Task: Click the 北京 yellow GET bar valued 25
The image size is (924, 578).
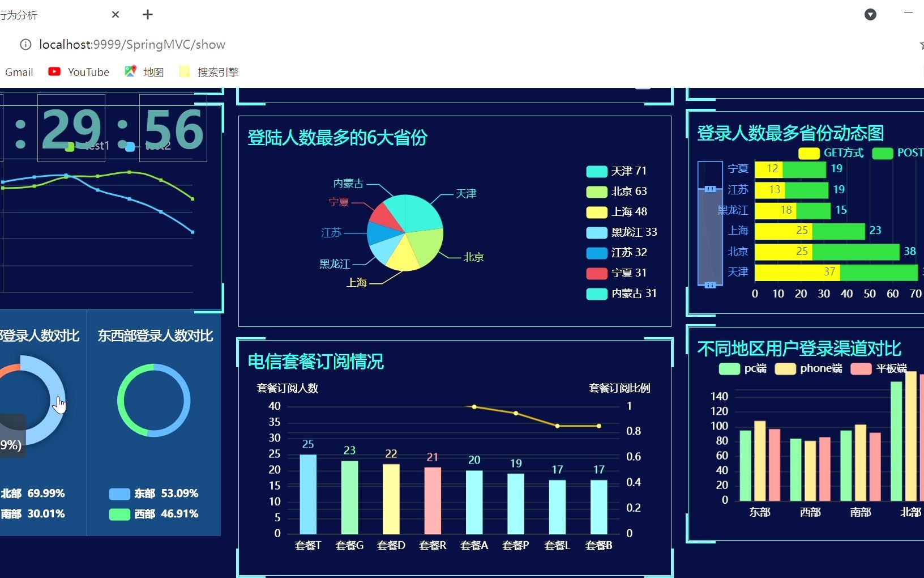Action: tap(784, 252)
